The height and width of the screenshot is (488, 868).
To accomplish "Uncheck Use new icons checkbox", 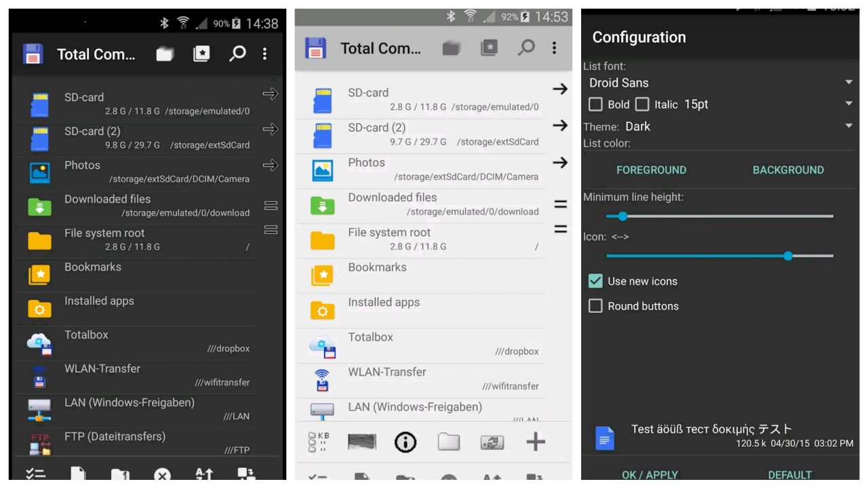I will coord(595,281).
